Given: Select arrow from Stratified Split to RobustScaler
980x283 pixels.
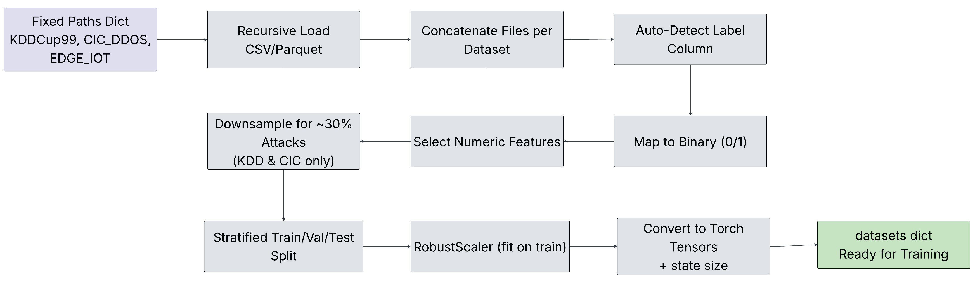Looking at the screenshot, I should pos(387,246).
